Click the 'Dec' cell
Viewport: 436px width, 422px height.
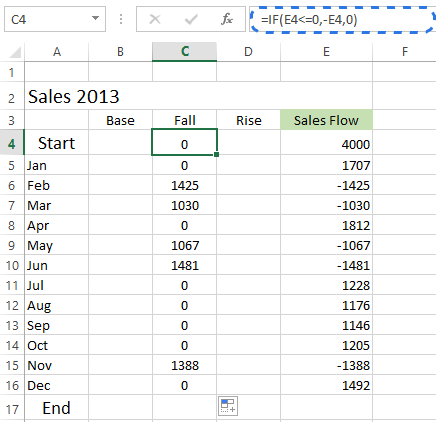click(57, 385)
